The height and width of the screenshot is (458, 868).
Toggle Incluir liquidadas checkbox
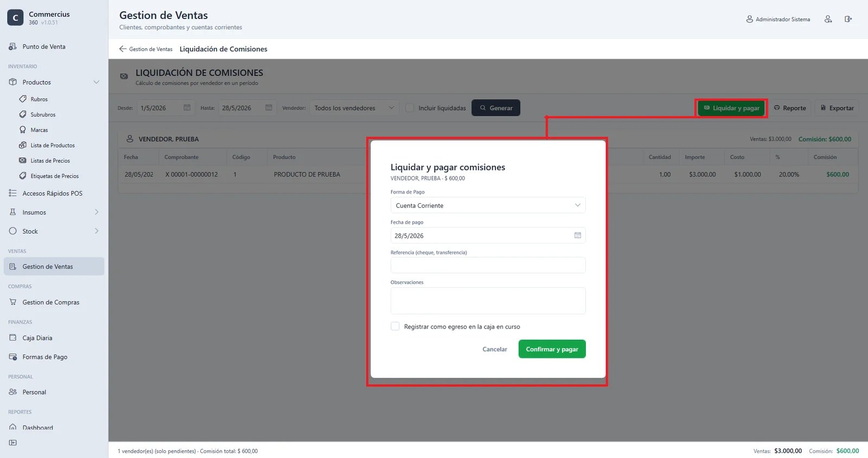(410, 108)
